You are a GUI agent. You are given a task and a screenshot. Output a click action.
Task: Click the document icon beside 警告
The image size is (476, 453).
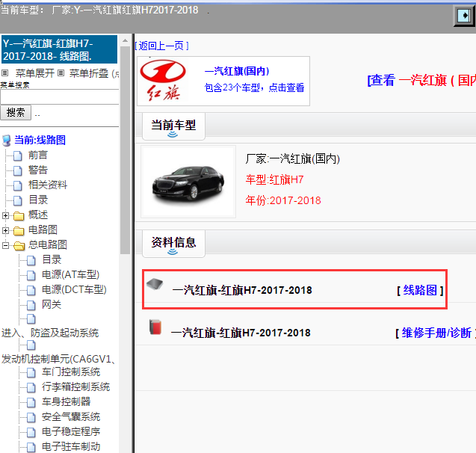coord(18,170)
